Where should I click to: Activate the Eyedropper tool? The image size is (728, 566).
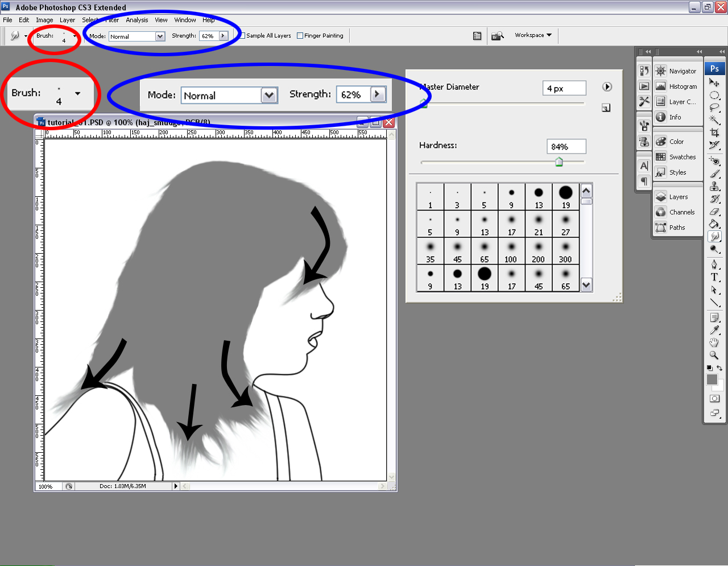tap(715, 330)
